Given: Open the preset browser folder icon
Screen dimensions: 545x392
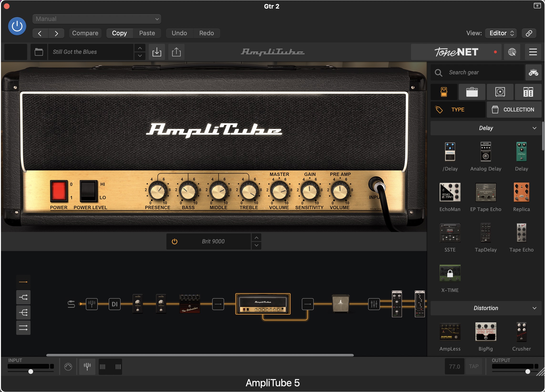Looking at the screenshot, I should (x=39, y=52).
